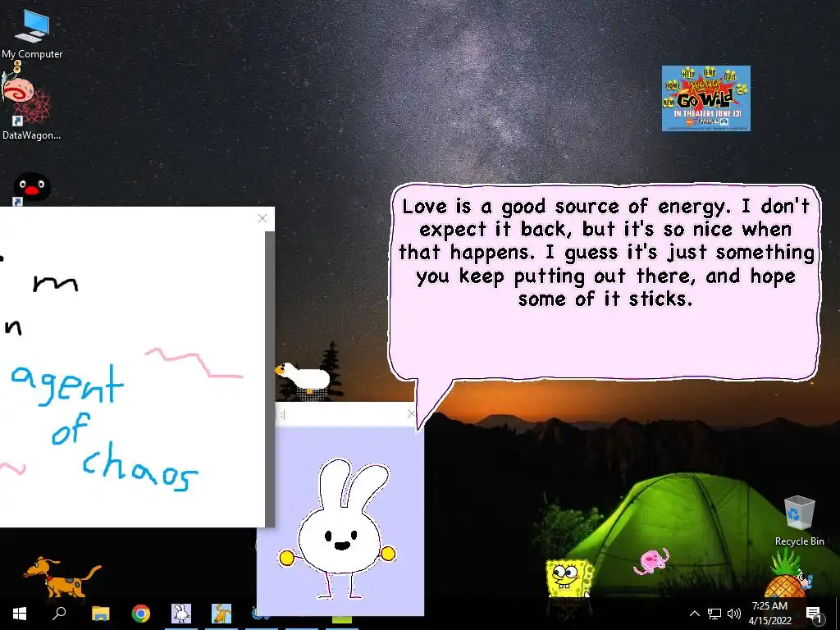Click the bunny's speech bubble text
840x630 pixels.
click(606, 253)
